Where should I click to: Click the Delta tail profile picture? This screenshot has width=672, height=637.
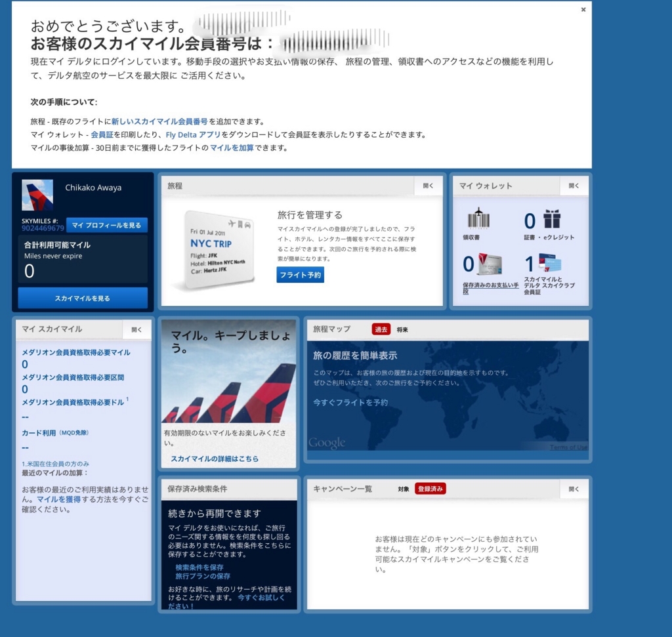pos(37,195)
